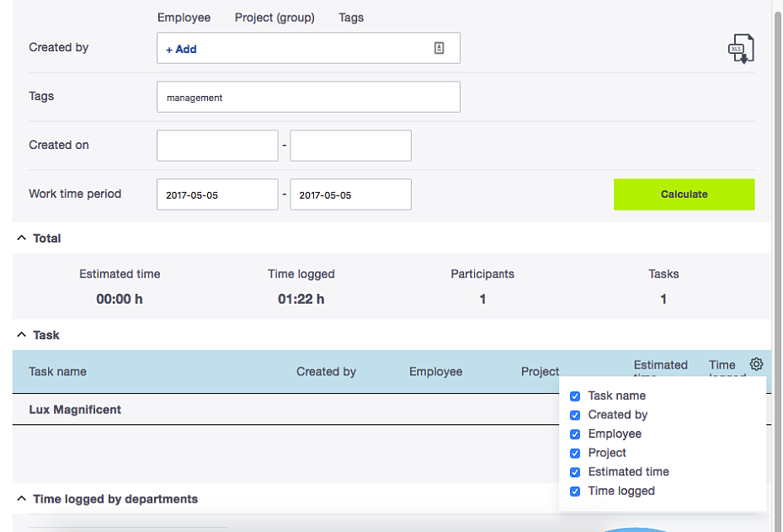Image resolution: width=783 pixels, height=532 pixels.
Task: Collapse the Total section
Action: [x=22, y=238]
